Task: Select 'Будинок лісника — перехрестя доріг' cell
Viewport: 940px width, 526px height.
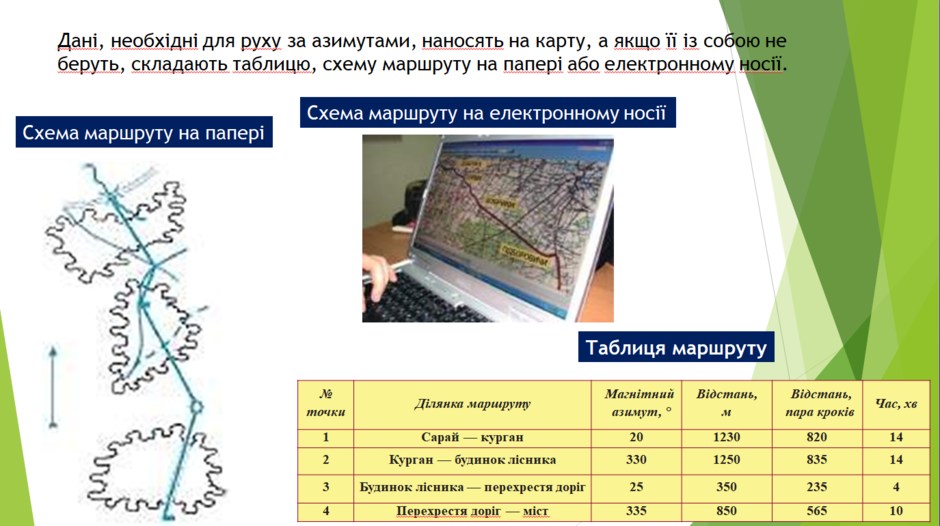Action: click(472, 488)
